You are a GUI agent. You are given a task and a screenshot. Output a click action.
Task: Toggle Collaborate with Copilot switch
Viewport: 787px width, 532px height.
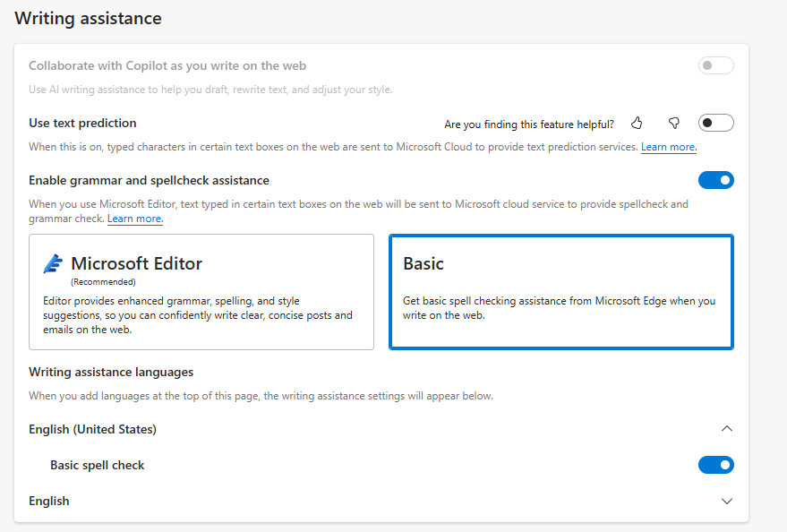[x=715, y=65]
